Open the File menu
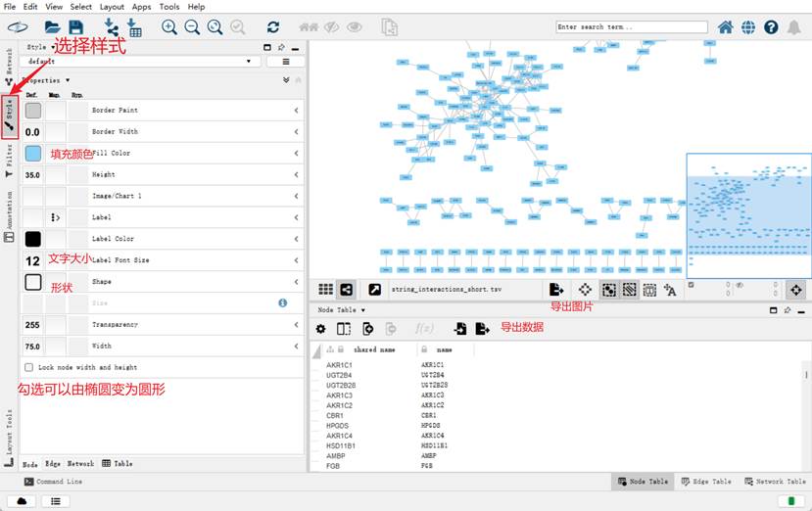Screen dimensions: 812x511 (10, 7)
